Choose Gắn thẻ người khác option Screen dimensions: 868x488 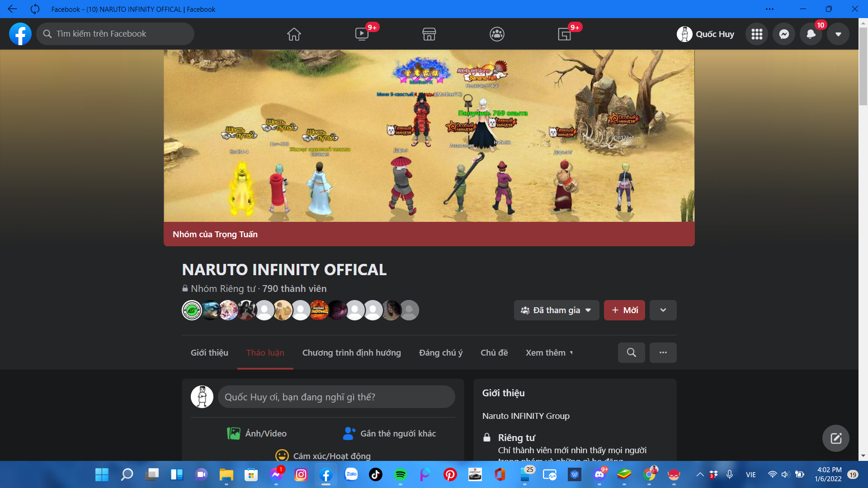(389, 433)
